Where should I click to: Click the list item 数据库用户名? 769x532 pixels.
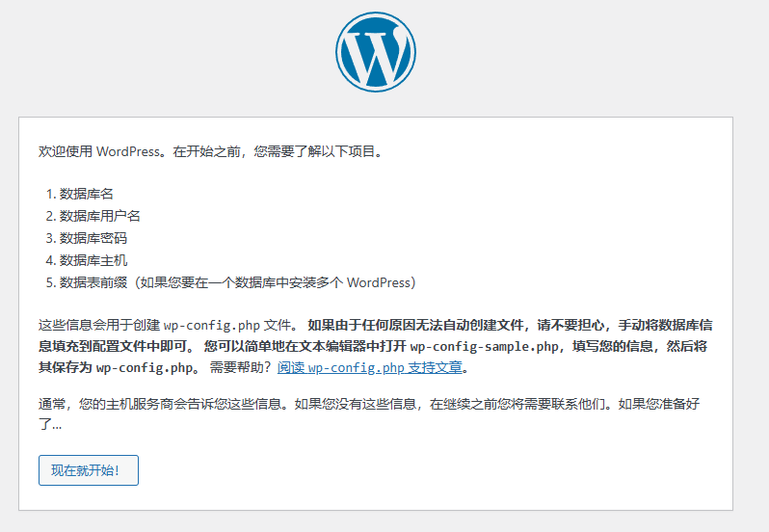tap(100, 216)
